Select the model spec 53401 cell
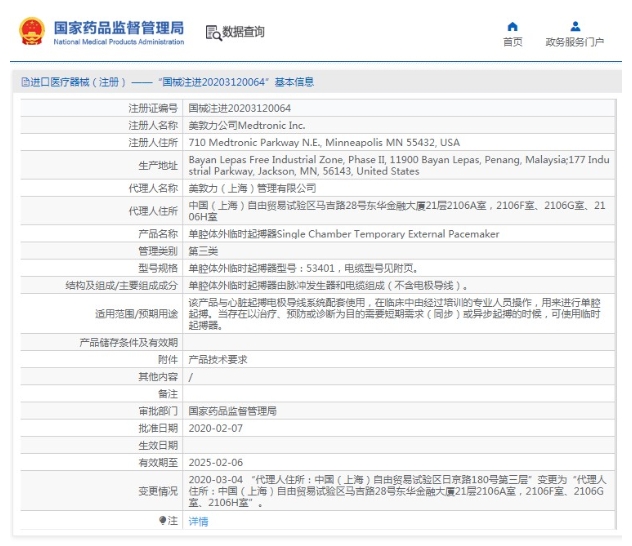The height and width of the screenshot is (546, 632). pos(399,268)
